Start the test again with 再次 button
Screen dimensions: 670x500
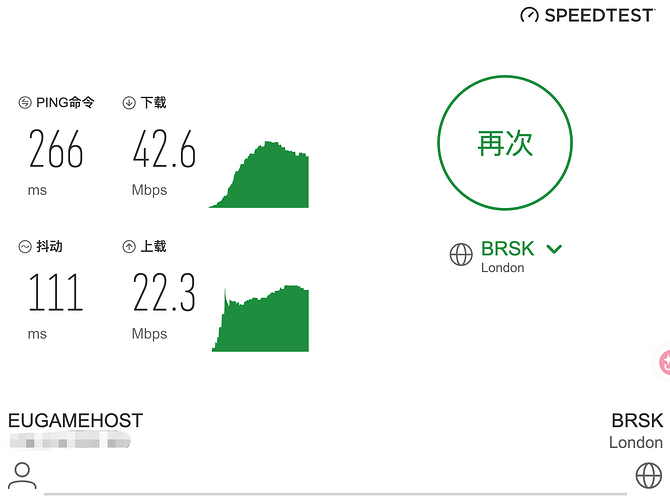[505, 143]
